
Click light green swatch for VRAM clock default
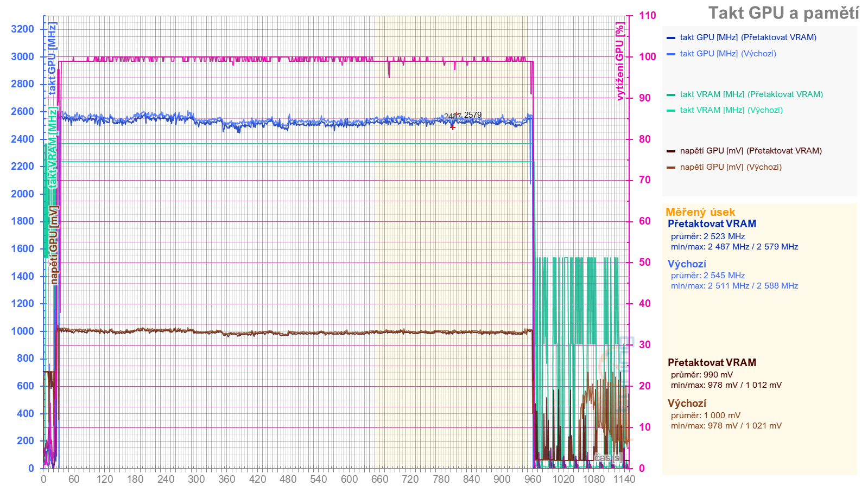[x=671, y=111]
